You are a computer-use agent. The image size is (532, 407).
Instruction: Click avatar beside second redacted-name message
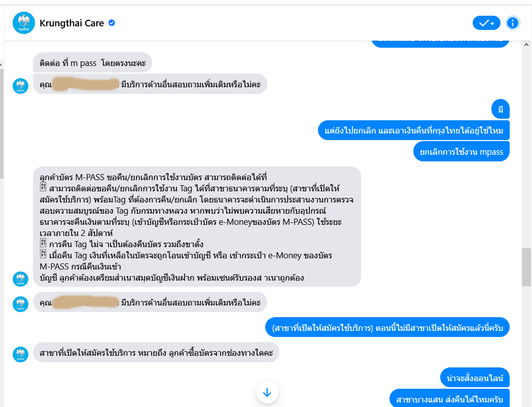(20, 304)
